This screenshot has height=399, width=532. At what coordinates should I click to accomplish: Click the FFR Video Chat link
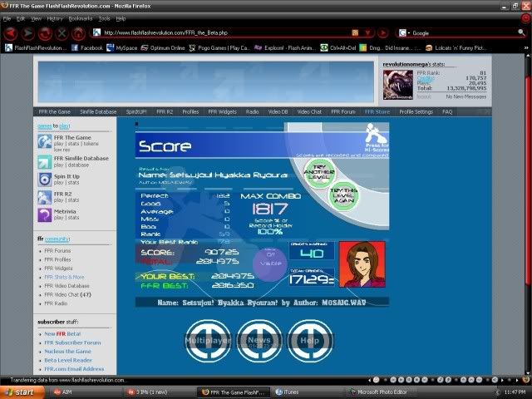[73, 294]
